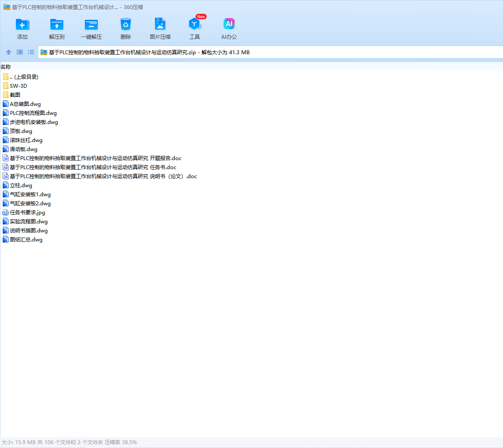
Task: Switch to list view icon
Action: (x=31, y=52)
